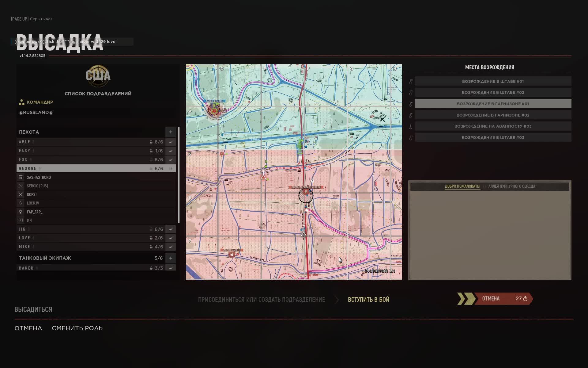This screenshot has width=588, height=368.
Task: Open Аллея пурпурного сердца tab
Action: pyautogui.click(x=511, y=186)
